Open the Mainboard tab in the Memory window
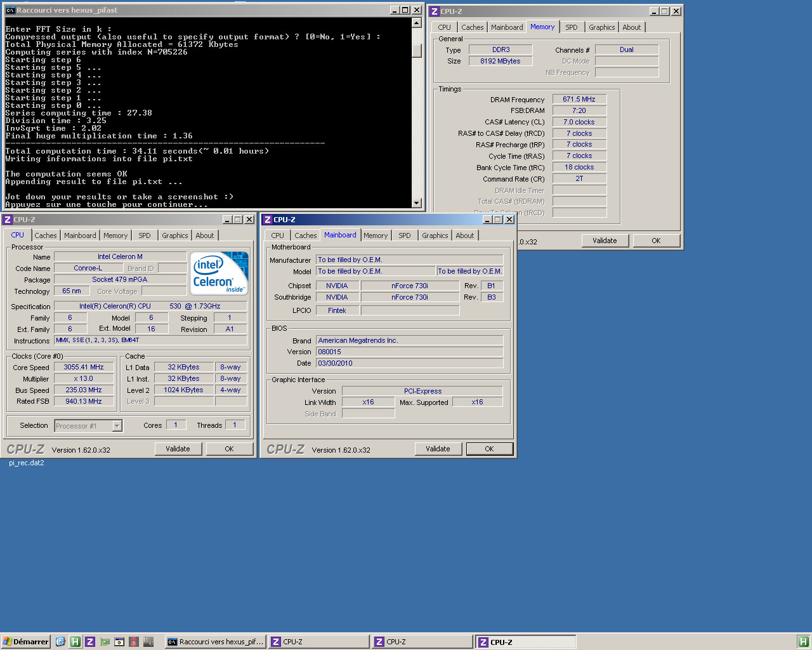The height and width of the screenshot is (650, 812). tap(507, 27)
